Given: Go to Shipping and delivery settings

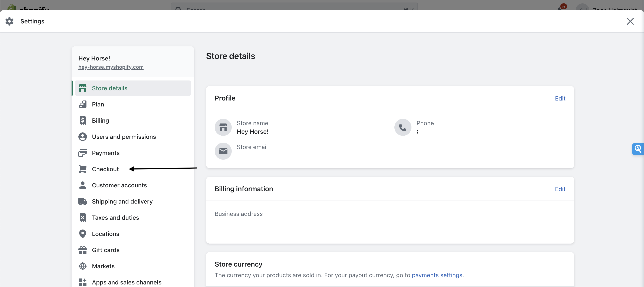Looking at the screenshot, I should pyautogui.click(x=133, y=201).
